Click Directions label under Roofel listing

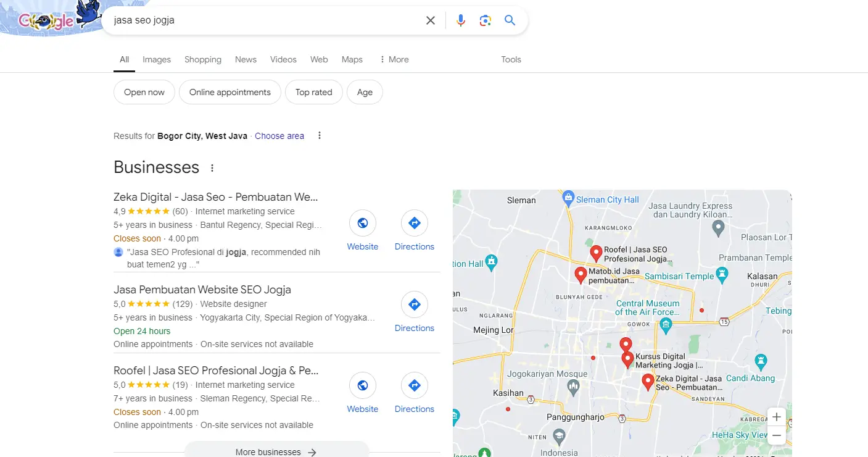tap(415, 409)
